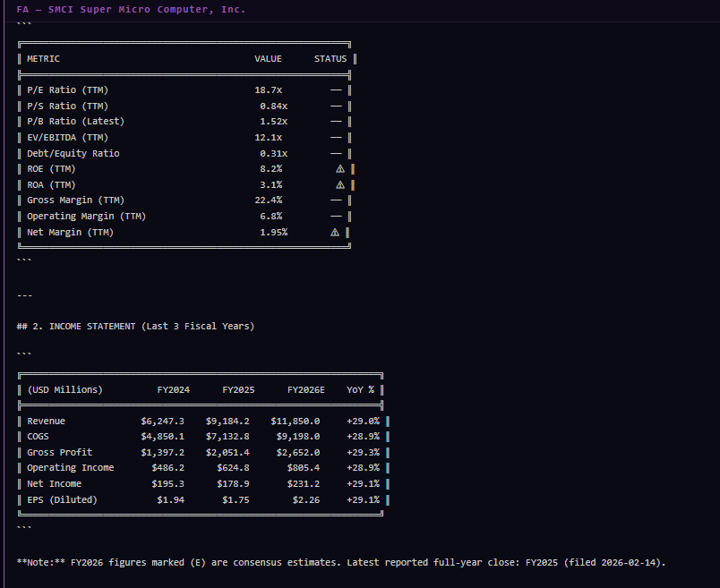Select the STATUS column header
720x588 pixels.
pyautogui.click(x=330, y=59)
